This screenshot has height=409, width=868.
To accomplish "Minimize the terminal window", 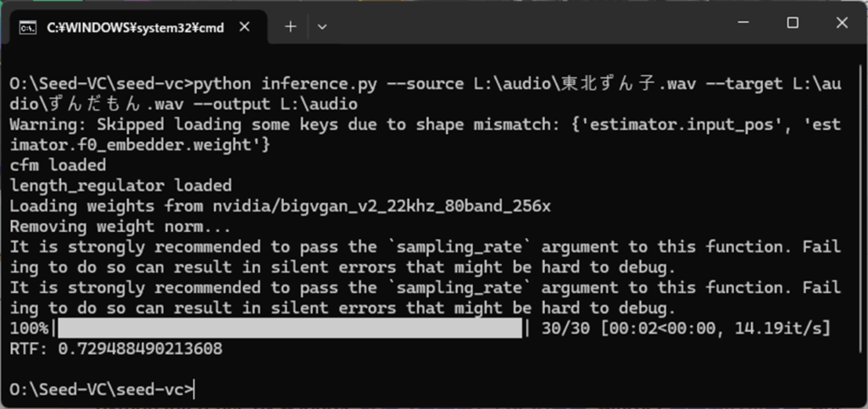I will click(x=743, y=23).
